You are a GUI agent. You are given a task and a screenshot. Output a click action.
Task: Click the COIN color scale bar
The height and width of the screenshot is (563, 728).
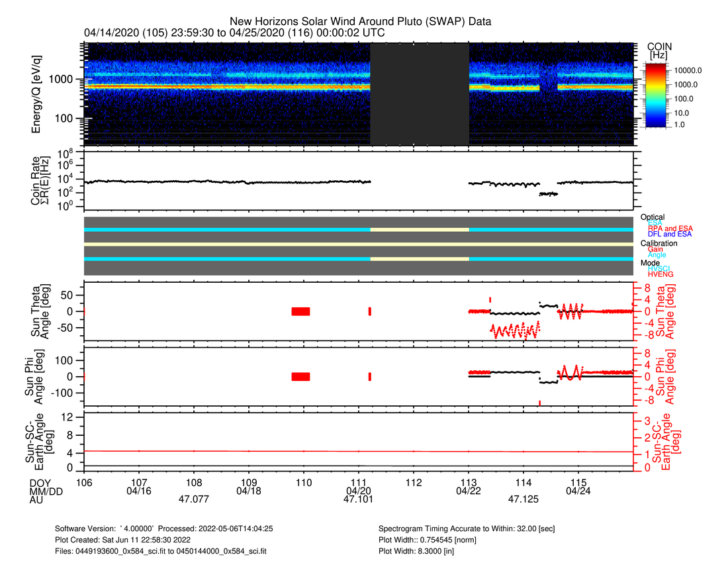(x=655, y=93)
